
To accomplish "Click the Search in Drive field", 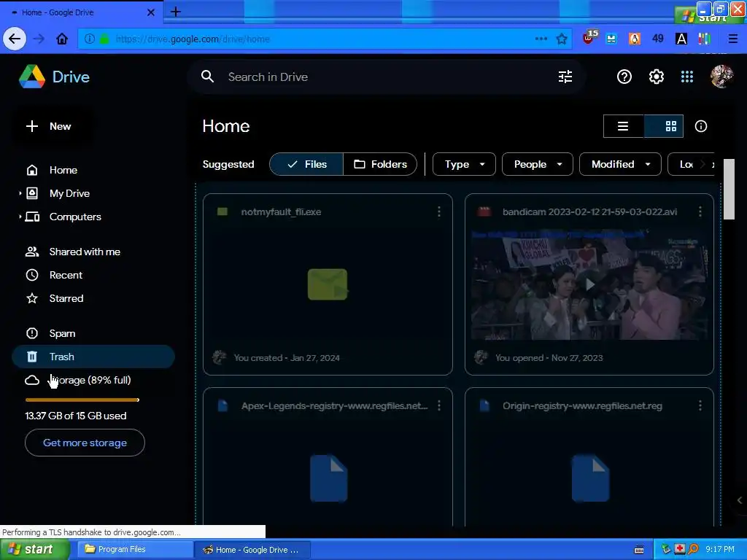I will (386, 77).
